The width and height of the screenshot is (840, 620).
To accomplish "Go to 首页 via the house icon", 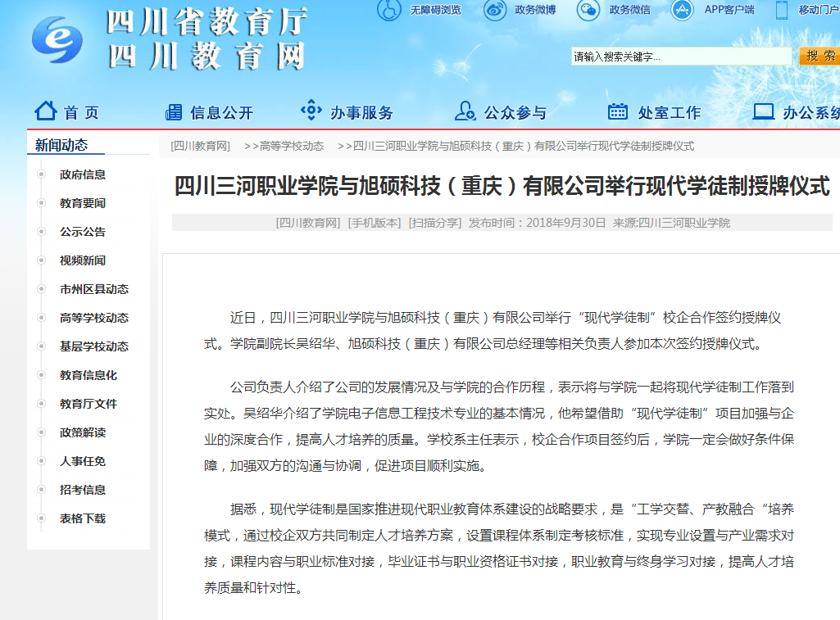I will (46, 111).
